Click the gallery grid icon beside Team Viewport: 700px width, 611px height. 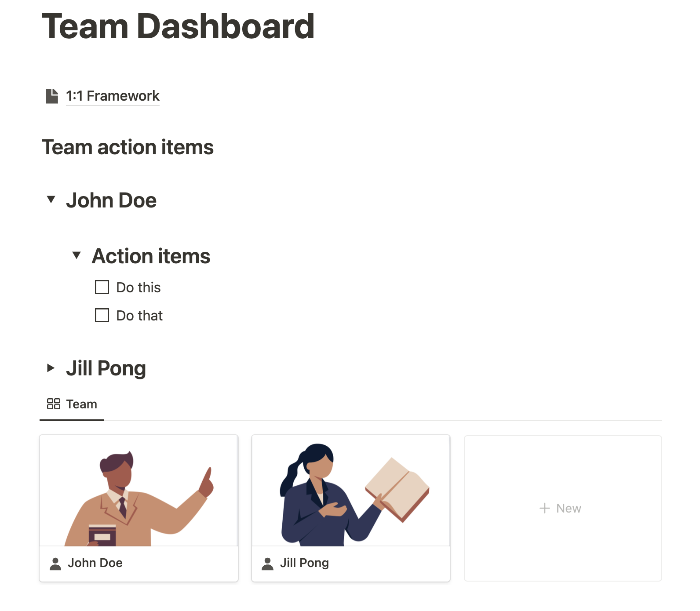click(x=54, y=404)
